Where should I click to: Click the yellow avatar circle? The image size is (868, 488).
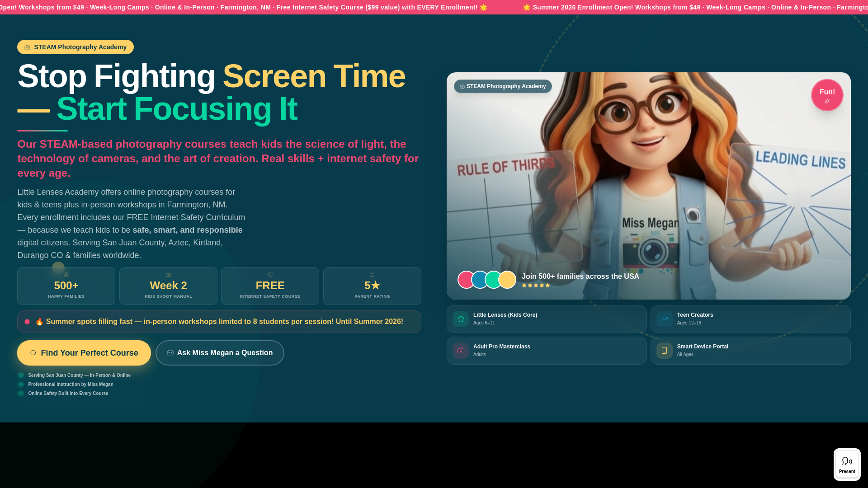point(507,280)
